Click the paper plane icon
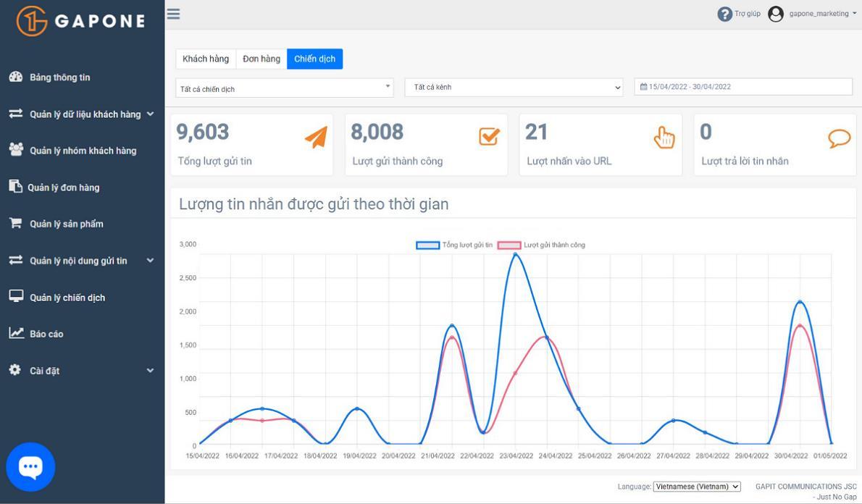Image resolution: width=862 pixels, height=504 pixels. pyautogui.click(x=316, y=137)
